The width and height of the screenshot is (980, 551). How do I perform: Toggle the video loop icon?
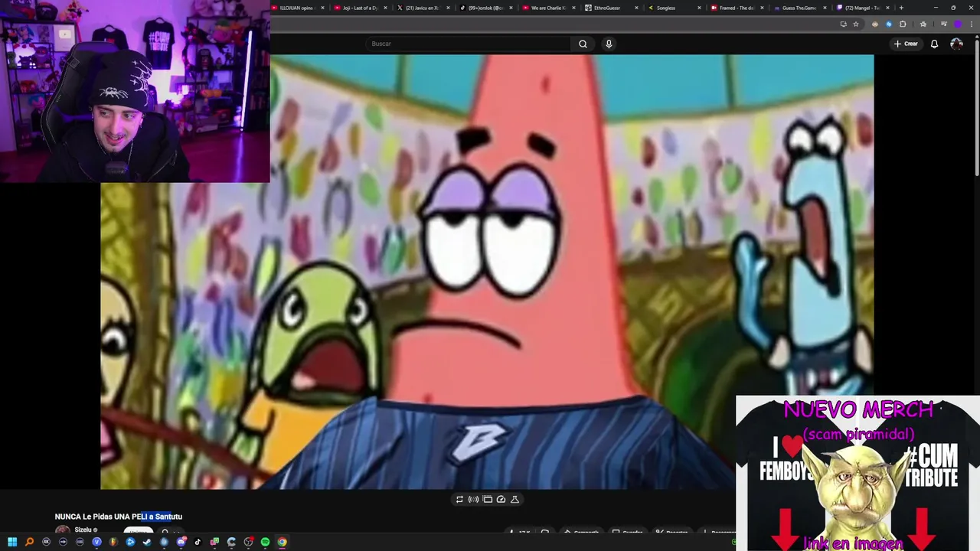(459, 499)
